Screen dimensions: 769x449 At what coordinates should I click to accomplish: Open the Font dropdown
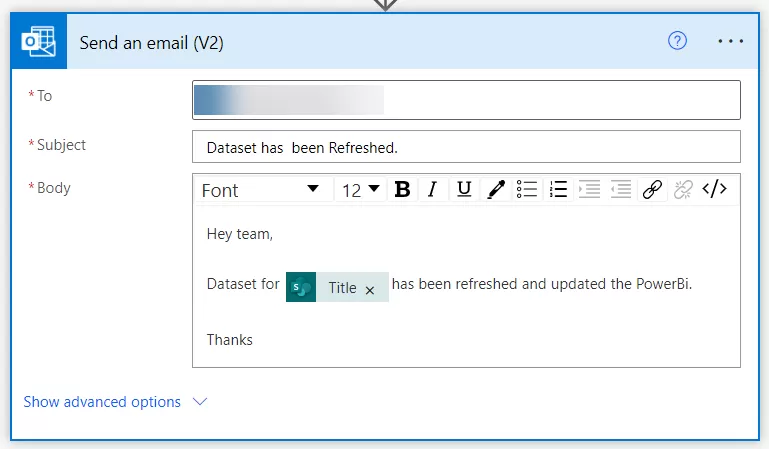260,189
